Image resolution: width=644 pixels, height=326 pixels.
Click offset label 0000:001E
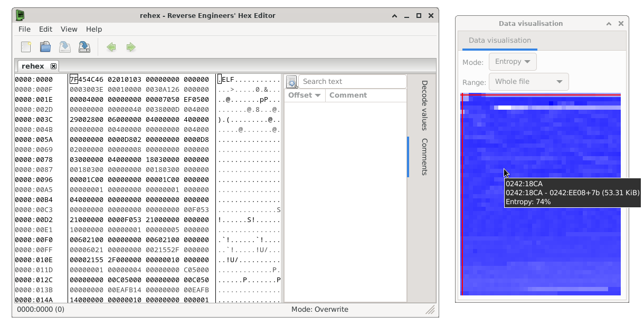click(34, 100)
